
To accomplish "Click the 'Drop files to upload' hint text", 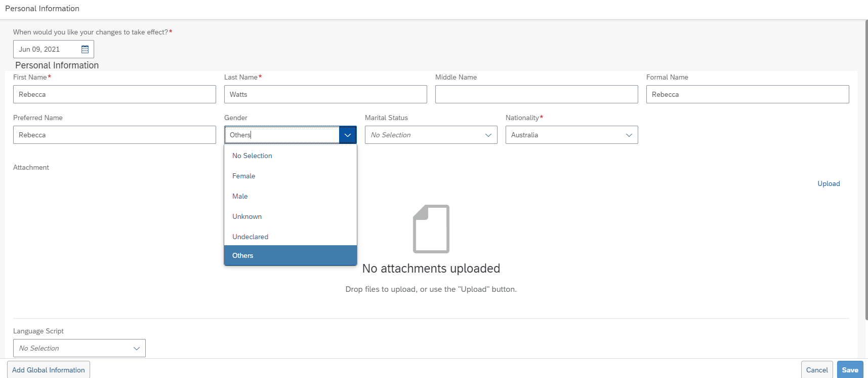I will click(431, 289).
